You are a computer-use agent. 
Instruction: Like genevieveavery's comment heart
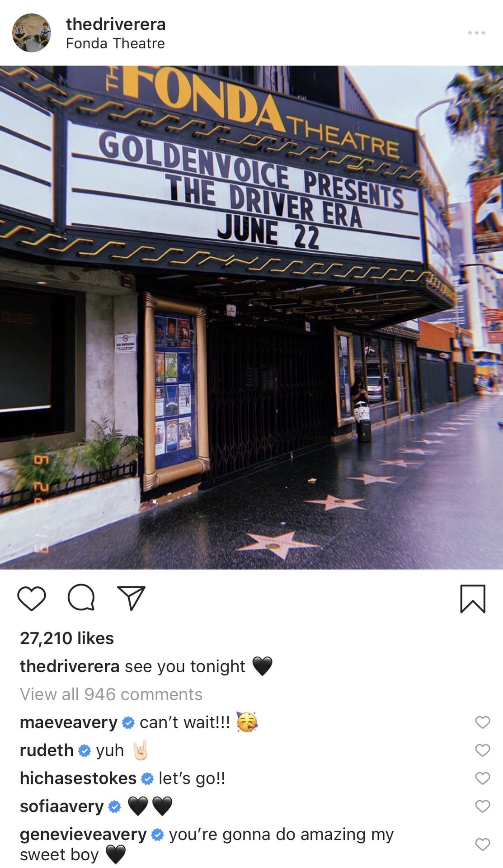[483, 844]
